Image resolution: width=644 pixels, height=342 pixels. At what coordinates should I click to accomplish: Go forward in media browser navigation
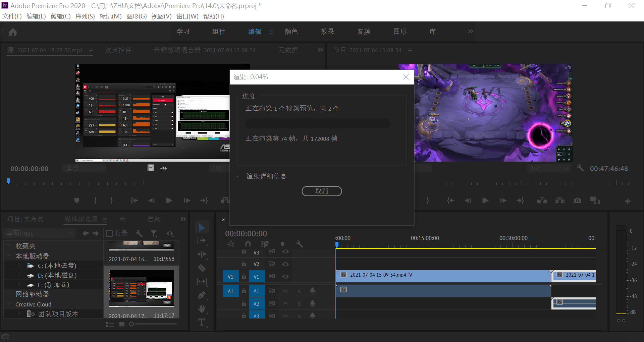[96, 233]
